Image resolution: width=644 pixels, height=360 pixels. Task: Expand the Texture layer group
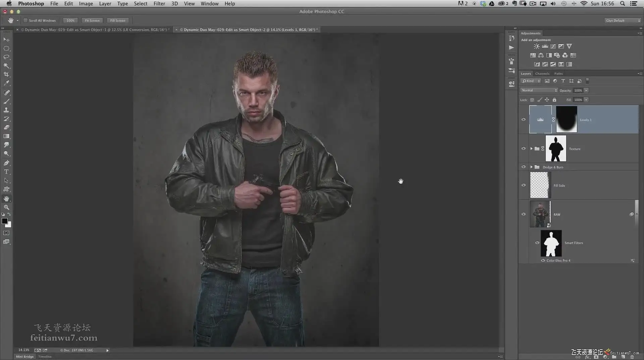(x=531, y=148)
